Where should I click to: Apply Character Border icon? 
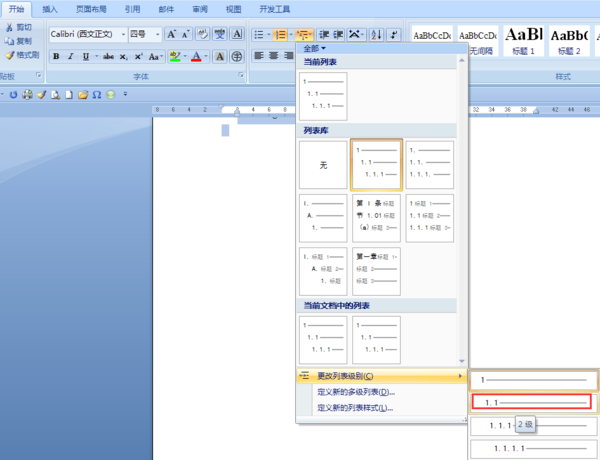click(237, 34)
